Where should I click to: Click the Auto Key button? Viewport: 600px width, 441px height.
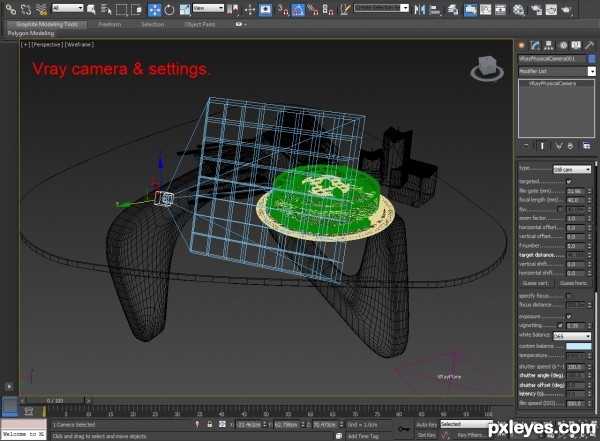tap(427, 425)
